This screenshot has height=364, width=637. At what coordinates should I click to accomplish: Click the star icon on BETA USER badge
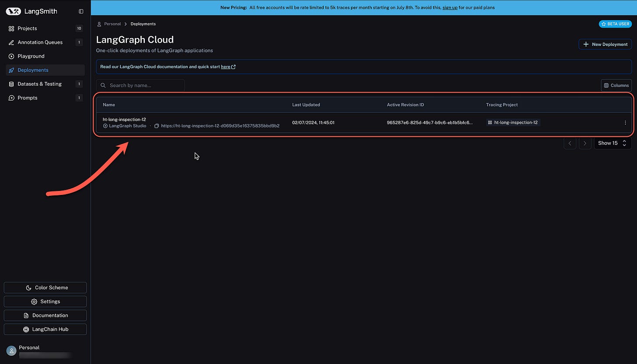pos(604,24)
